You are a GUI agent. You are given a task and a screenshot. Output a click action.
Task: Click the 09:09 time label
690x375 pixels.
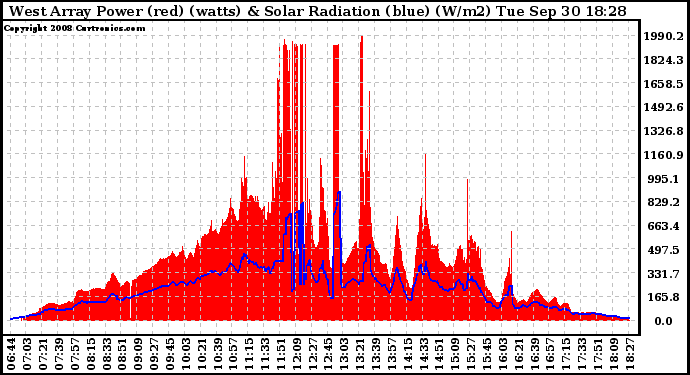click(x=138, y=354)
